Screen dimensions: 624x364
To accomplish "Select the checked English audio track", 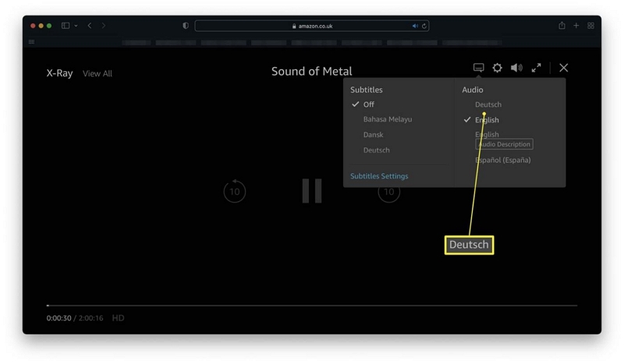I will [487, 120].
